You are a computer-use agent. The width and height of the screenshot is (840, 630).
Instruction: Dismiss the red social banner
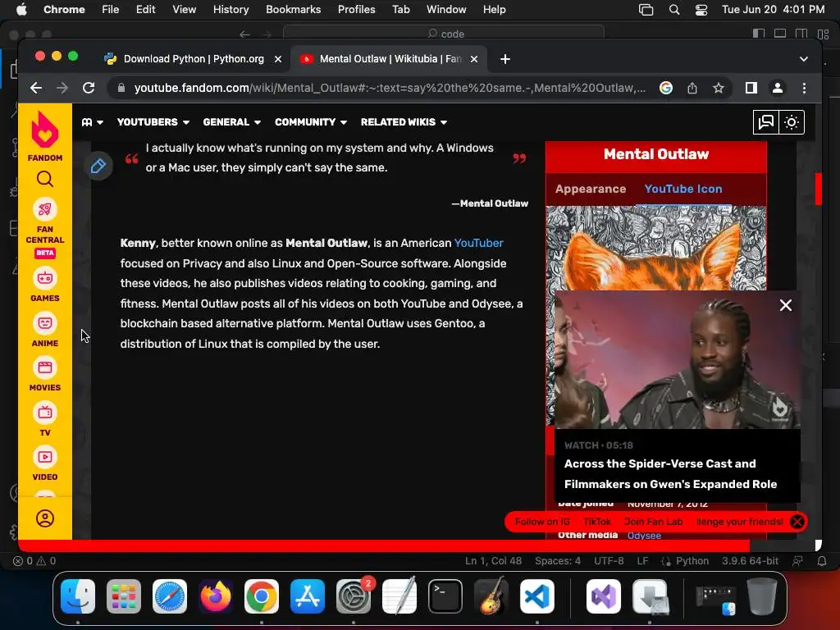797,522
